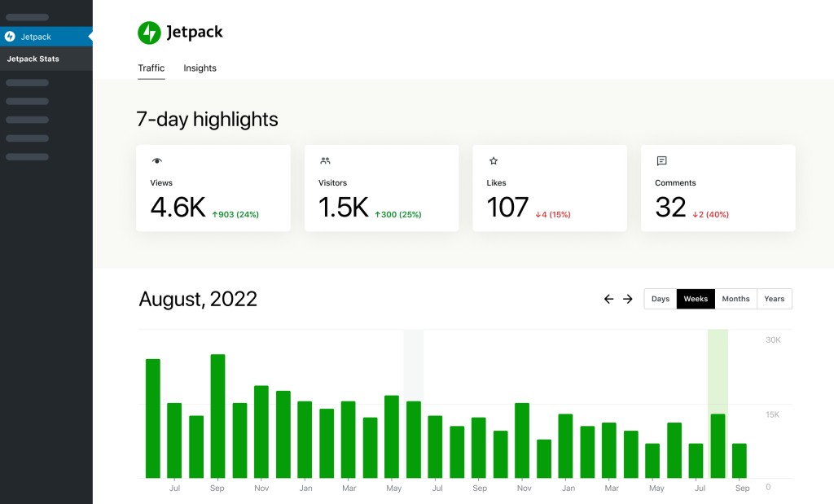The width and height of the screenshot is (834, 504).
Task: Select the Months period button
Action: point(735,299)
